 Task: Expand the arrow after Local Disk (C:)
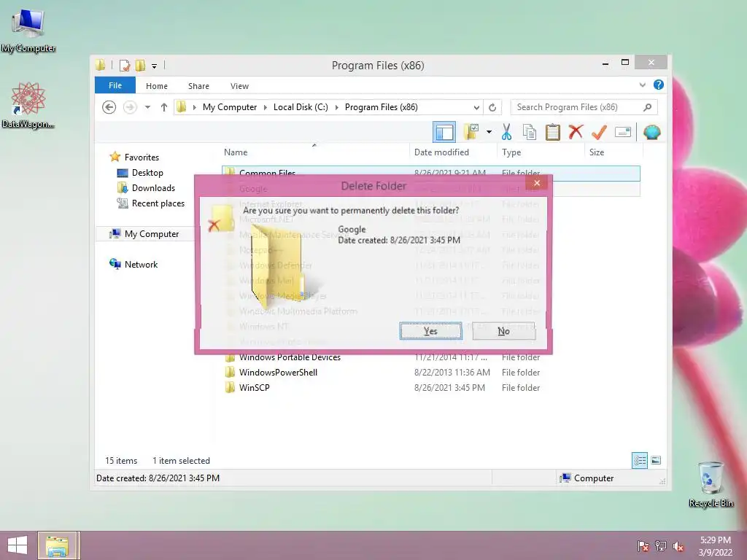point(336,107)
